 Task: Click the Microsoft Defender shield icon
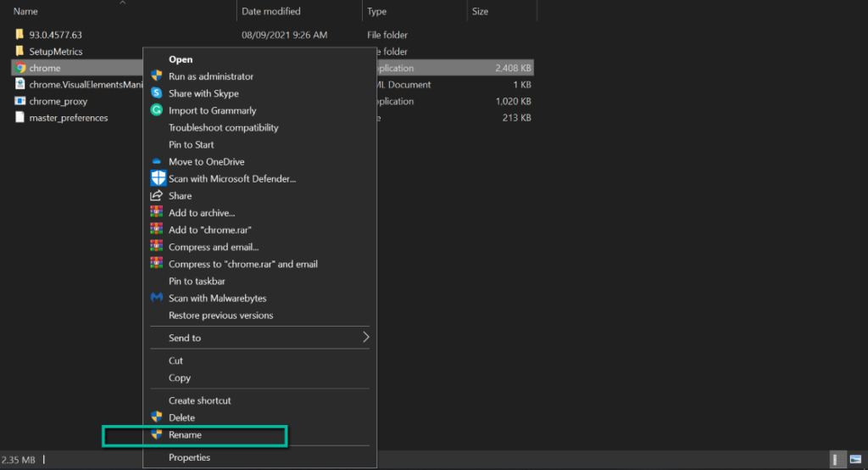pyautogui.click(x=157, y=178)
